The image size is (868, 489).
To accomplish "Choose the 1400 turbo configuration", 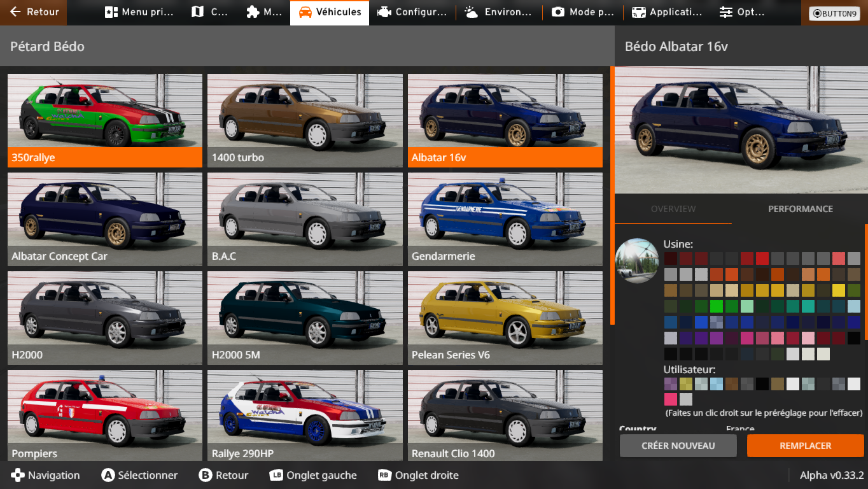I will tap(305, 120).
